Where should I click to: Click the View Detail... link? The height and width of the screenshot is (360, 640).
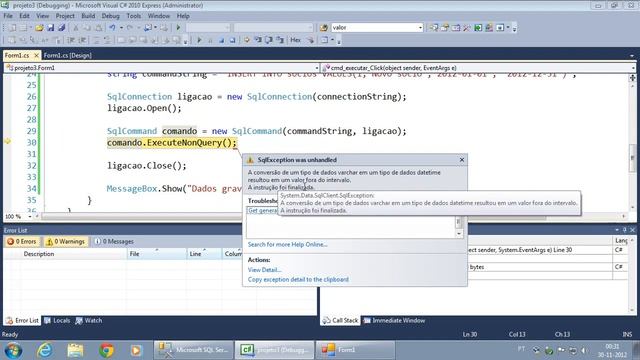[264, 270]
